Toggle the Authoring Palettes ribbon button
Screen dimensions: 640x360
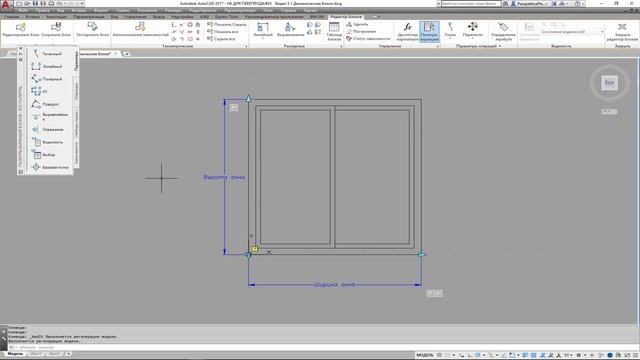[x=429, y=31]
